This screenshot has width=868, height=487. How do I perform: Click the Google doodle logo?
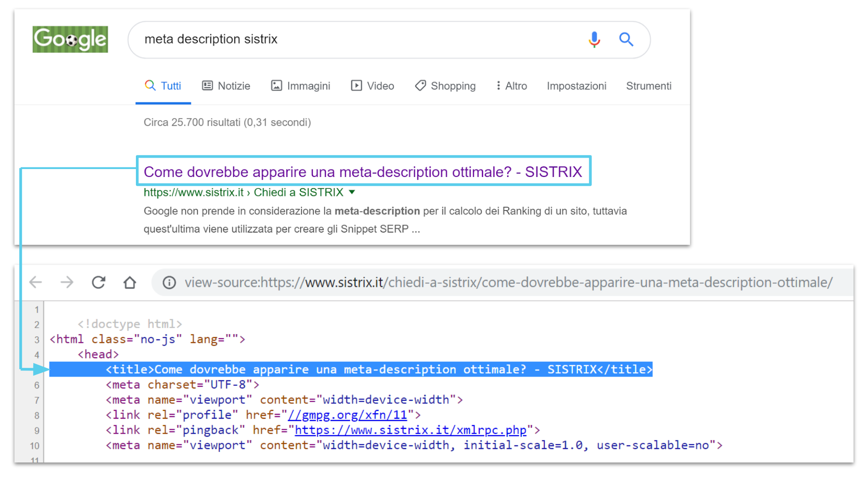(70, 39)
